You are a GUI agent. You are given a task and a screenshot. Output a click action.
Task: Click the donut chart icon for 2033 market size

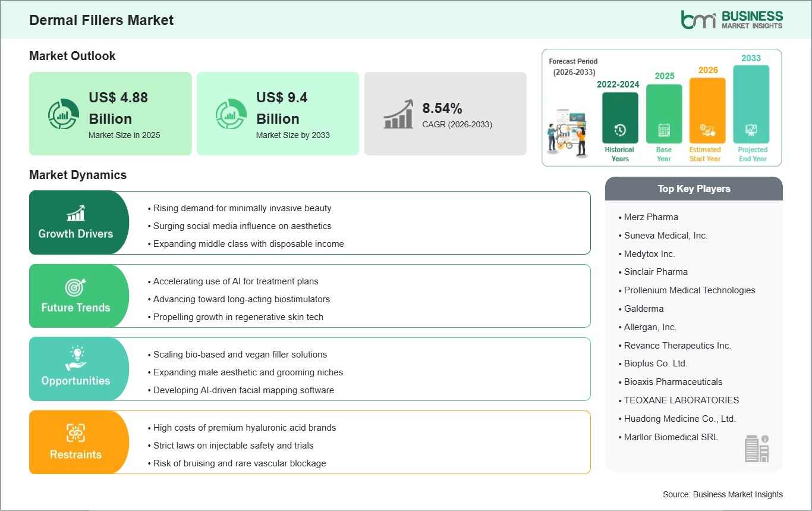(x=231, y=114)
